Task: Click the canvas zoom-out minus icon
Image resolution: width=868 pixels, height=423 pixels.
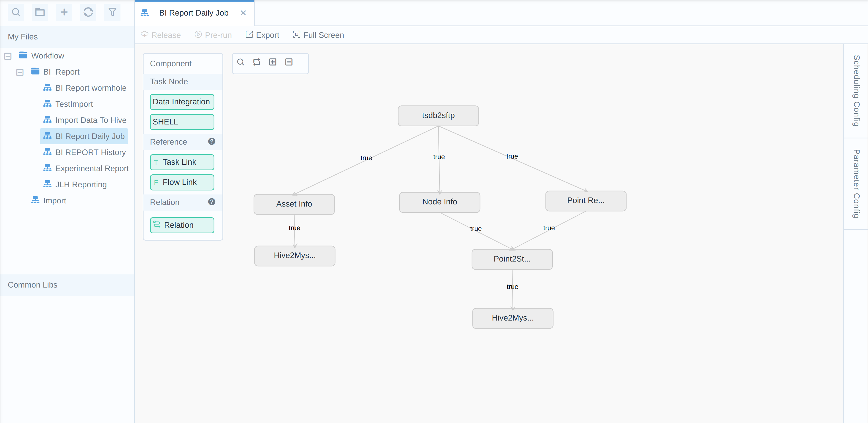Action: [289, 62]
